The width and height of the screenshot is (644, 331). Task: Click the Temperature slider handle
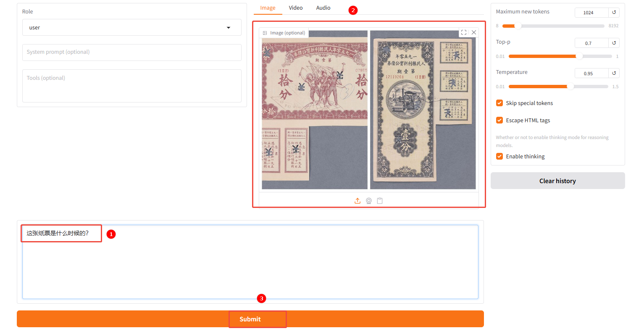[x=570, y=87]
